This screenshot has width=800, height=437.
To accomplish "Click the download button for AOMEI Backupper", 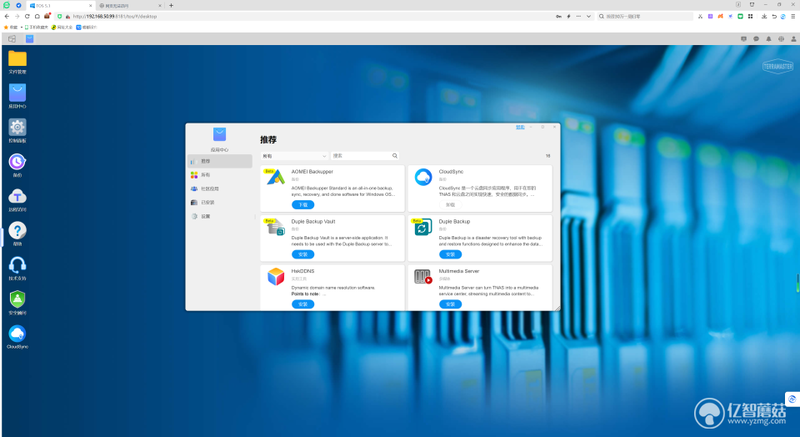I will tap(303, 205).
